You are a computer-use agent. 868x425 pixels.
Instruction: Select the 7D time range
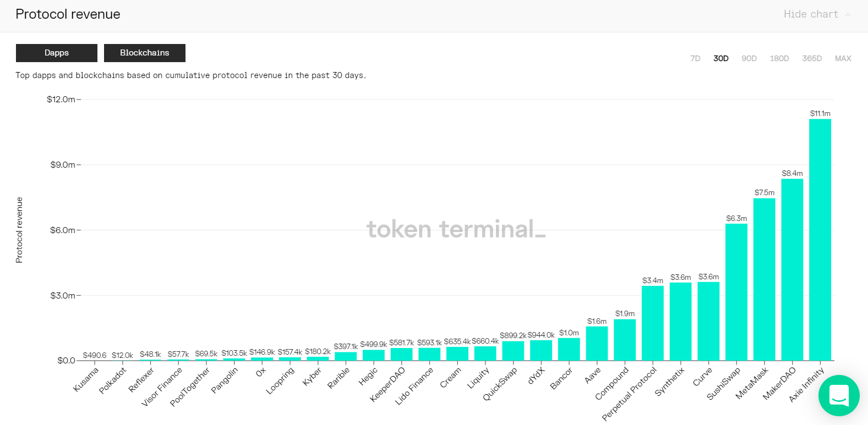tap(695, 58)
